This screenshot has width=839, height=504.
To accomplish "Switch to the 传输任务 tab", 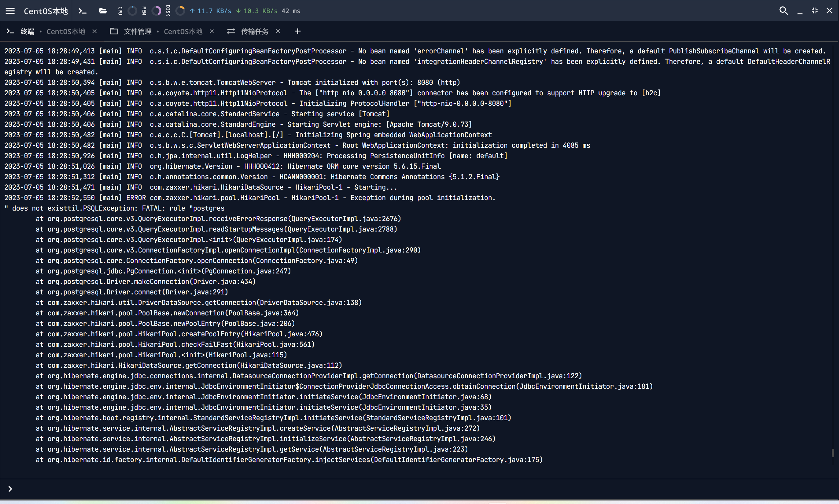I will 254,31.
